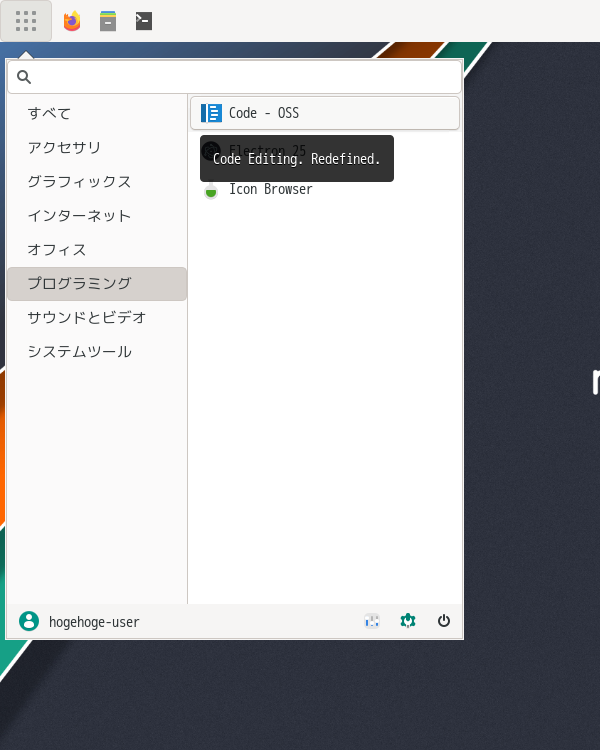The image size is (600, 750).
Task: Select the アクセサリ category
Action: (x=97, y=147)
